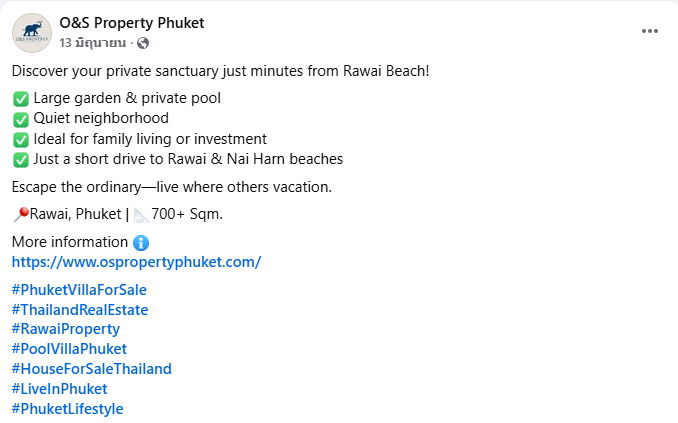The width and height of the screenshot is (678, 423).
Task: Click the green checkmark beside Quiet neighborhood
Action: tap(21, 118)
